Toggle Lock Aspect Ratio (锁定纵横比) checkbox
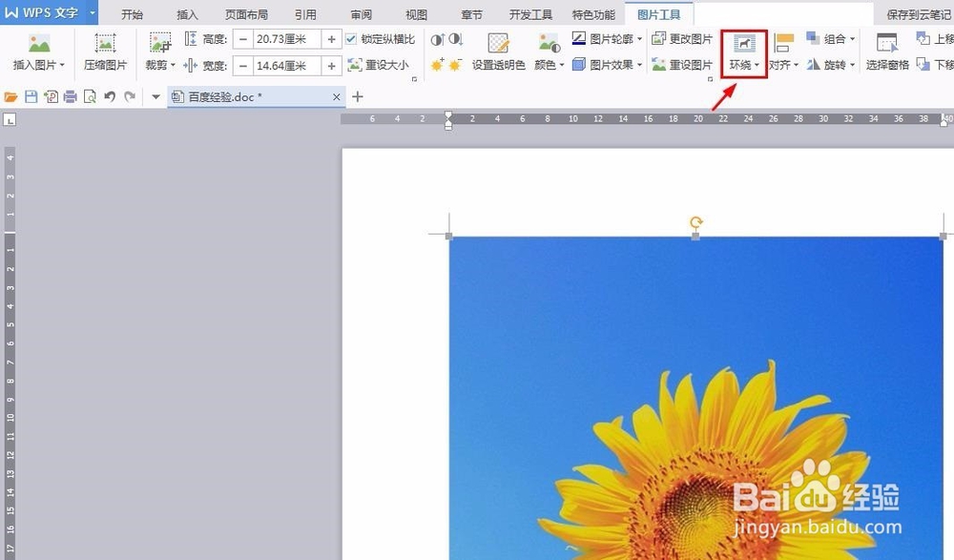Viewport: 954px width, 560px height. pos(351,39)
